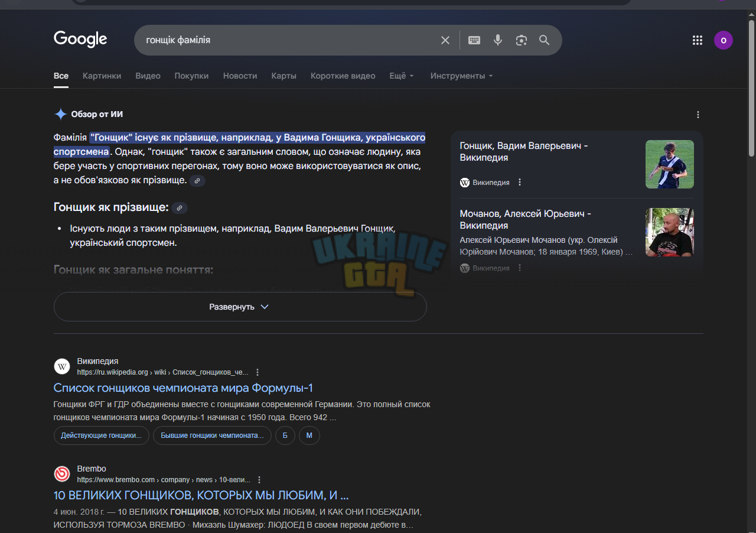This screenshot has height=533, width=756.
Task: Click the ru.wikipedia.org result URL text
Action: (162, 372)
